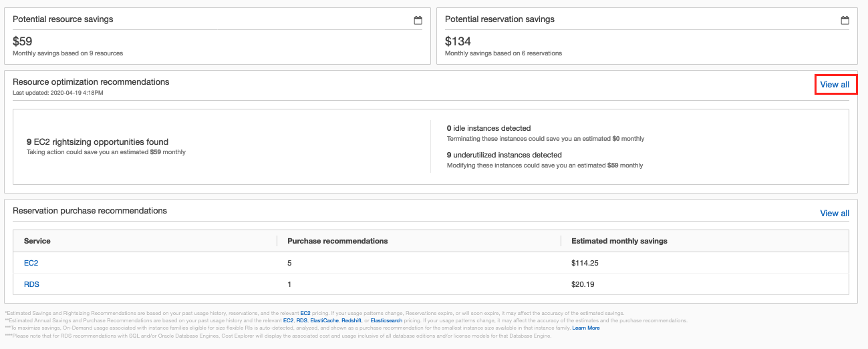868x349 pixels.
Task: Open the EC2 link in Service column
Action: [31, 263]
